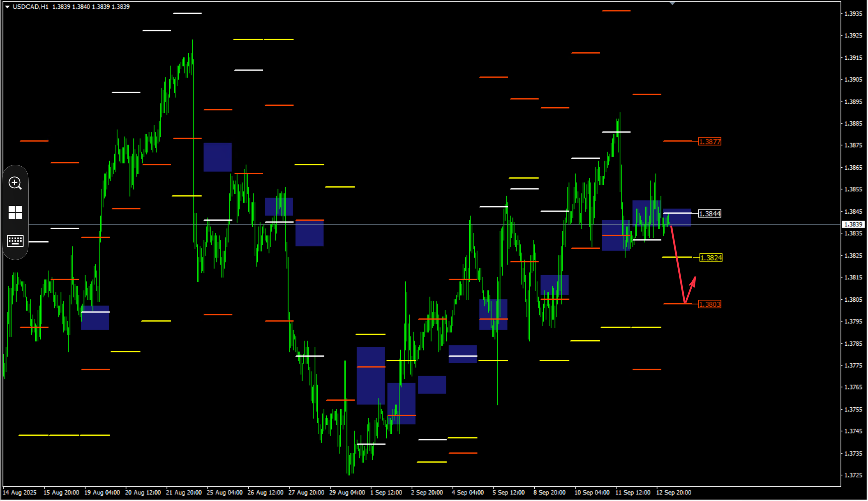Image resolution: width=868 pixels, height=501 pixels.
Task: Click the current price tag 1.3839
Action: coord(853,224)
